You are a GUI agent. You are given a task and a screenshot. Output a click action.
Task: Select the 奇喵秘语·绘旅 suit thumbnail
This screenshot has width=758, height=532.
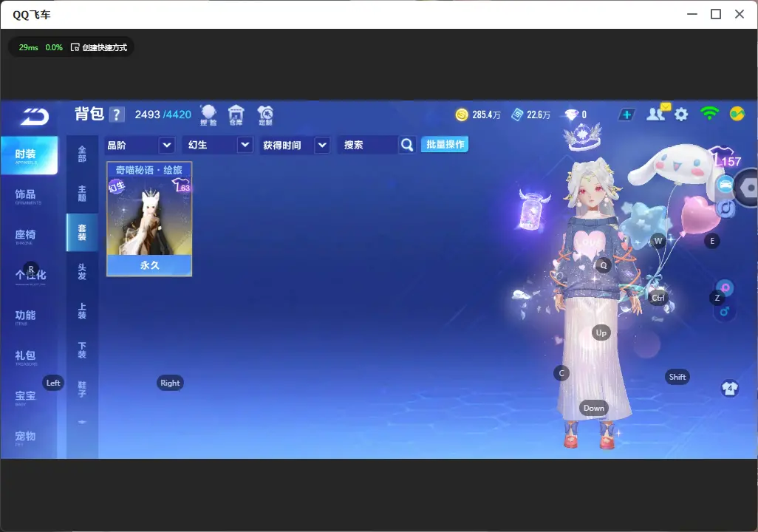click(x=149, y=219)
